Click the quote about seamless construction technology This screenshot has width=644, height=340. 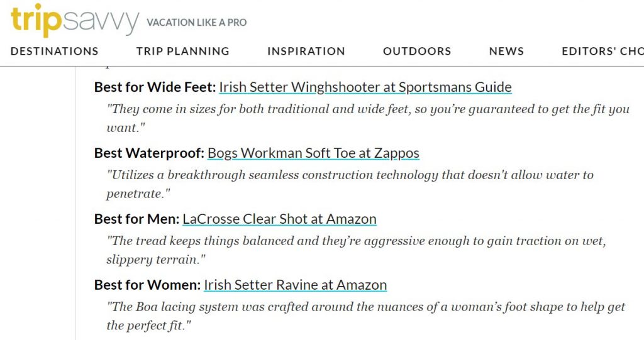pos(350,184)
